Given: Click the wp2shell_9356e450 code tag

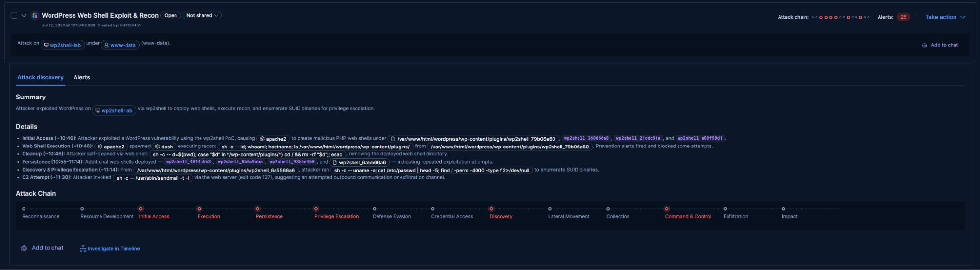Looking at the screenshot, I should (292, 162).
